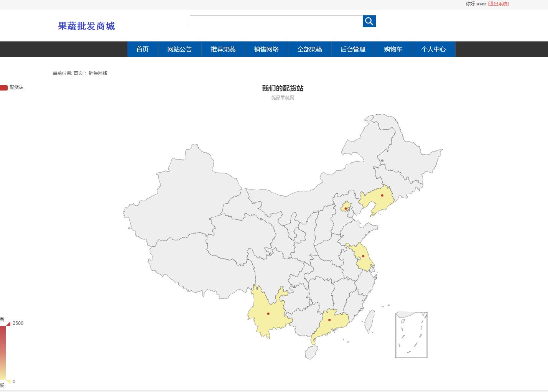548x392 pixels.
Task: Open the 后台管理 menu item
Action: pos(354,49)
